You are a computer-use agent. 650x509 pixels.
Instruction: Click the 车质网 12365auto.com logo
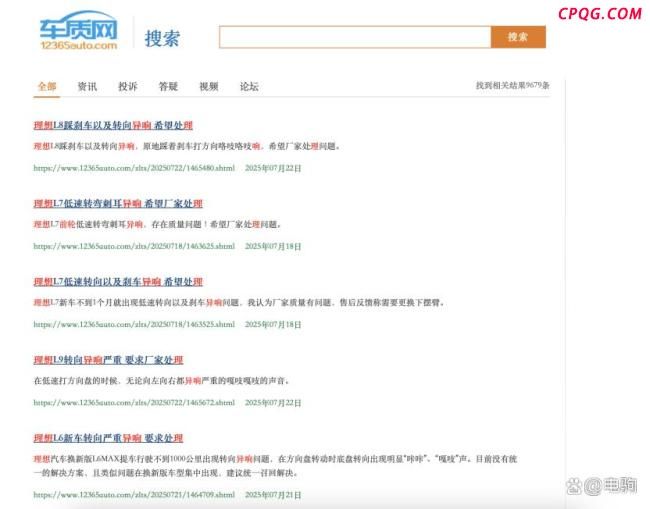pyautogui.click(x=79, y=31)
